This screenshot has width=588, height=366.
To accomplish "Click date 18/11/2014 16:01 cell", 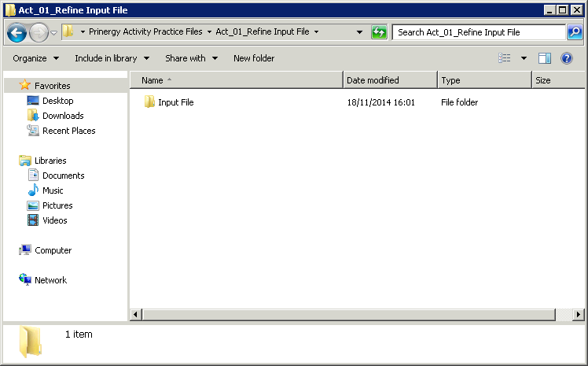I will (380, 102).
